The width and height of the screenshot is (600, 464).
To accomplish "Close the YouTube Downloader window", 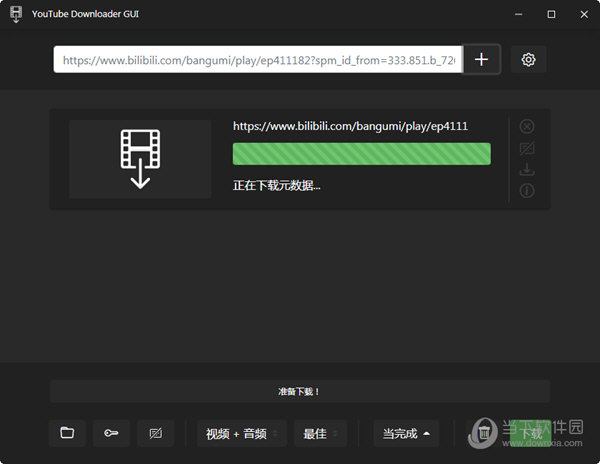I will tap(584, 14).
